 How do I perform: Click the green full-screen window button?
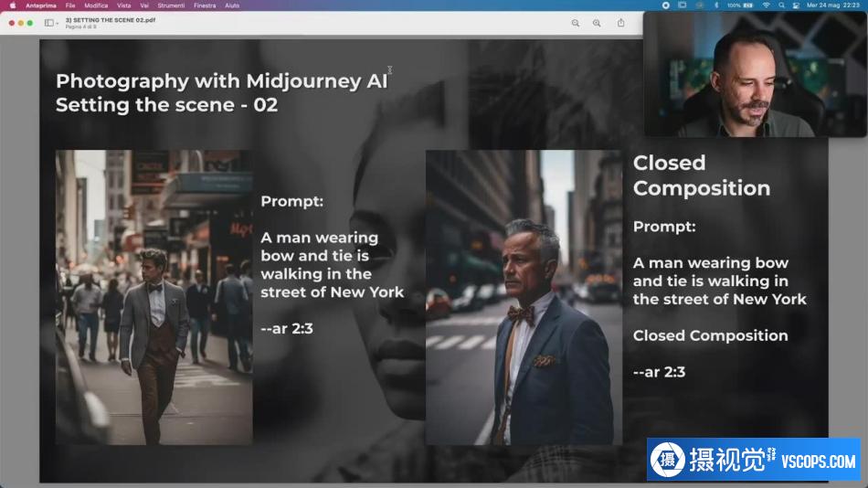30,23
